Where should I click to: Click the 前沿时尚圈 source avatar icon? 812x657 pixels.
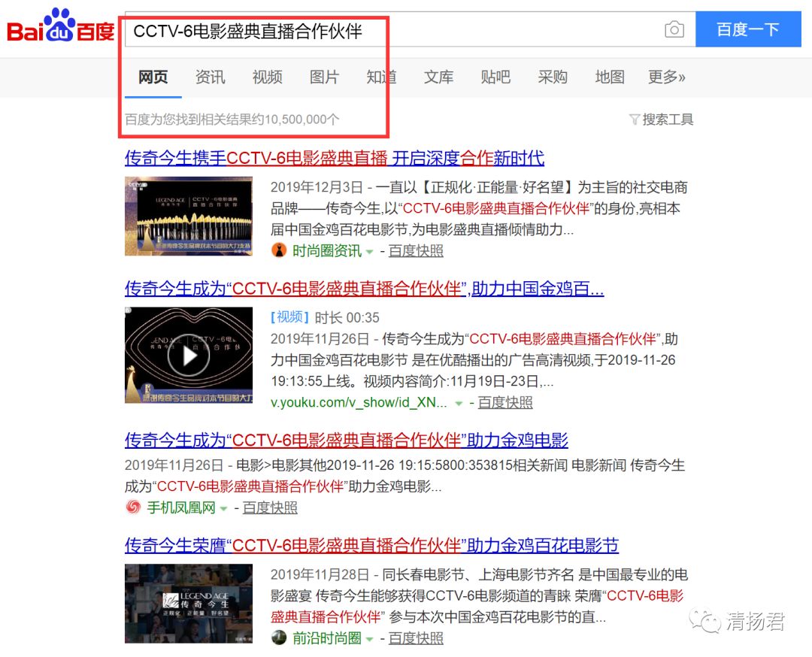[x=279, y=637]
